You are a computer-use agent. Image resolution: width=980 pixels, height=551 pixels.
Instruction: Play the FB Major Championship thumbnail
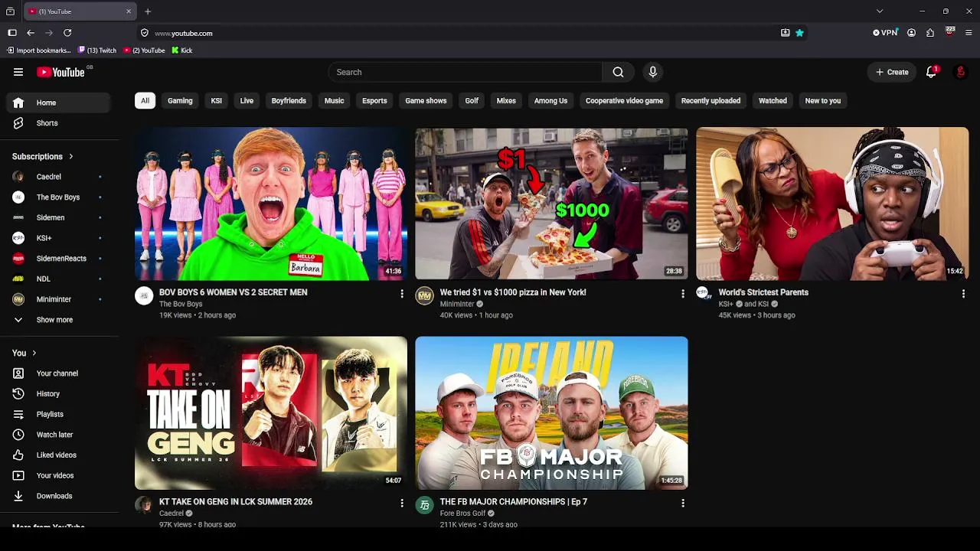coord(551,413)
